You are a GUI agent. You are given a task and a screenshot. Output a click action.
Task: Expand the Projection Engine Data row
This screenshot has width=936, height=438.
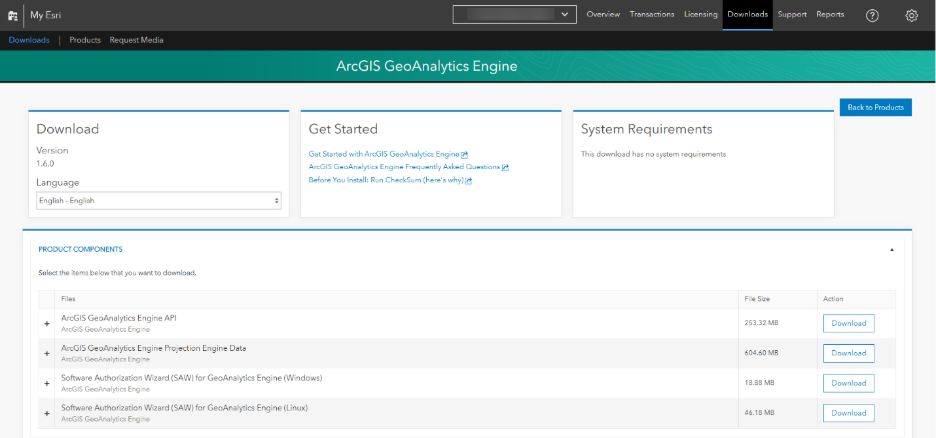[47, 353]
